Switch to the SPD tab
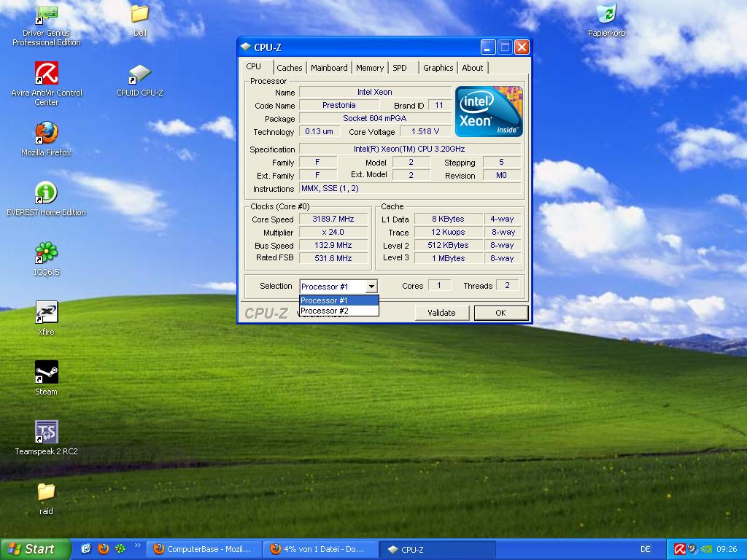This screenshot has height=560, width=747. (x=400, y=68)
